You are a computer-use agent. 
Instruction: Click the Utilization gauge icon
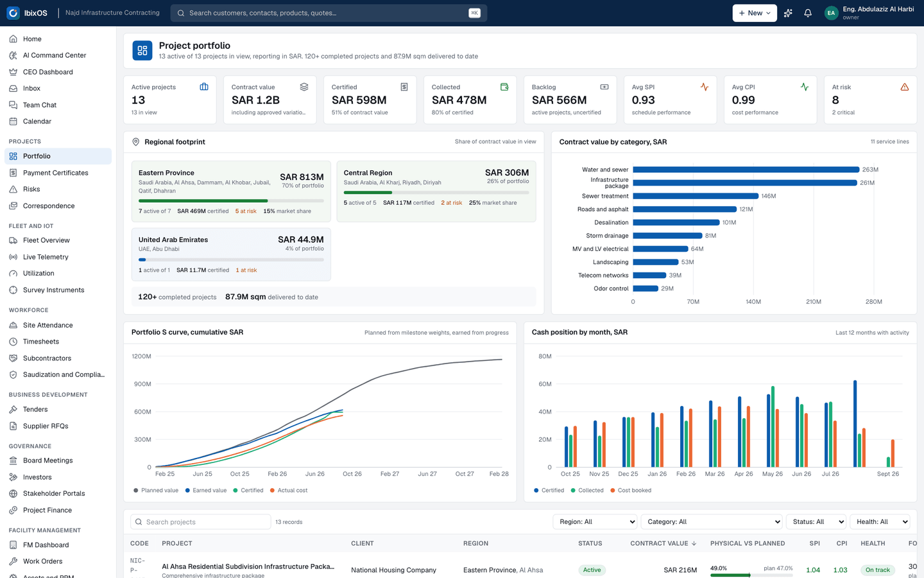coord(13,274)
